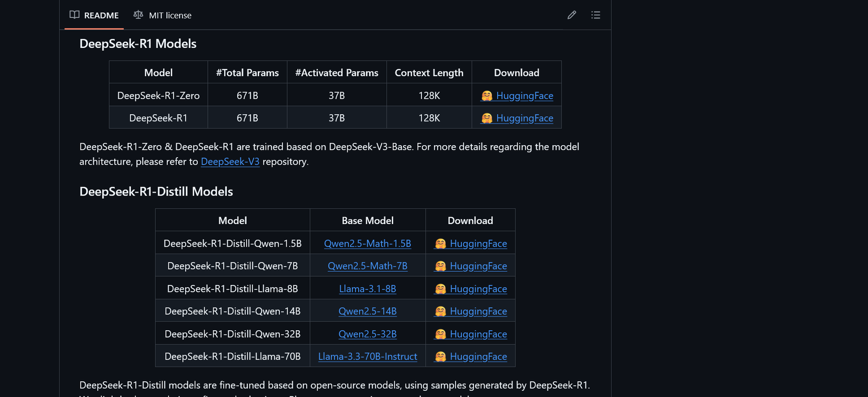The width and height of the screenshot is (868, 397).
Task: Open HuggingFace link for DeepSeek-R1-Distill-Qwen-14B
Action: click(x=471, y=311)
